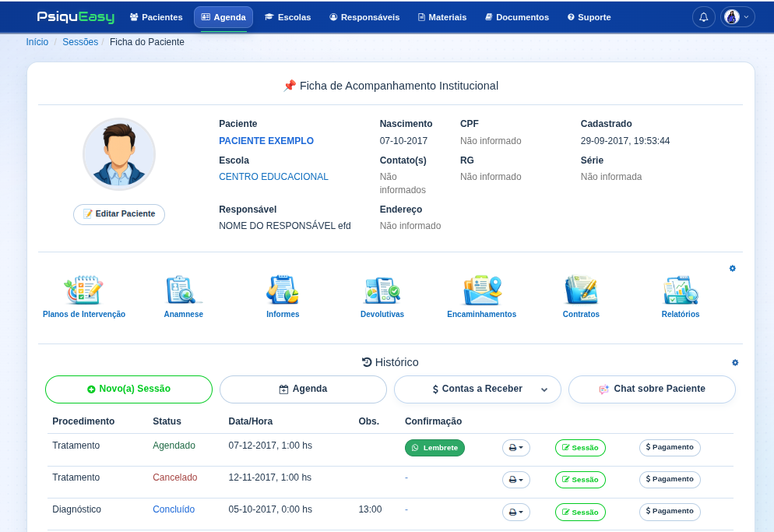Open the Anamnese clipboard icon

183,290
